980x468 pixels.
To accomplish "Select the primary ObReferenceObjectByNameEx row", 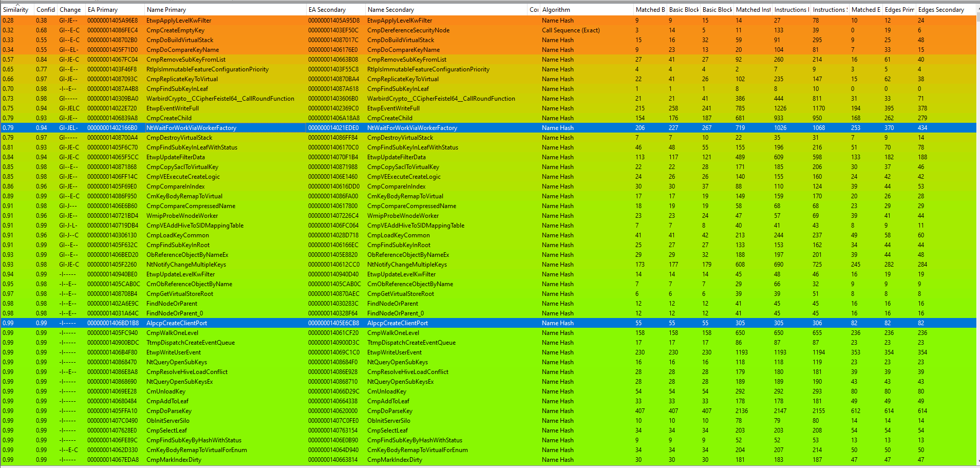I will tap(187, 255).
